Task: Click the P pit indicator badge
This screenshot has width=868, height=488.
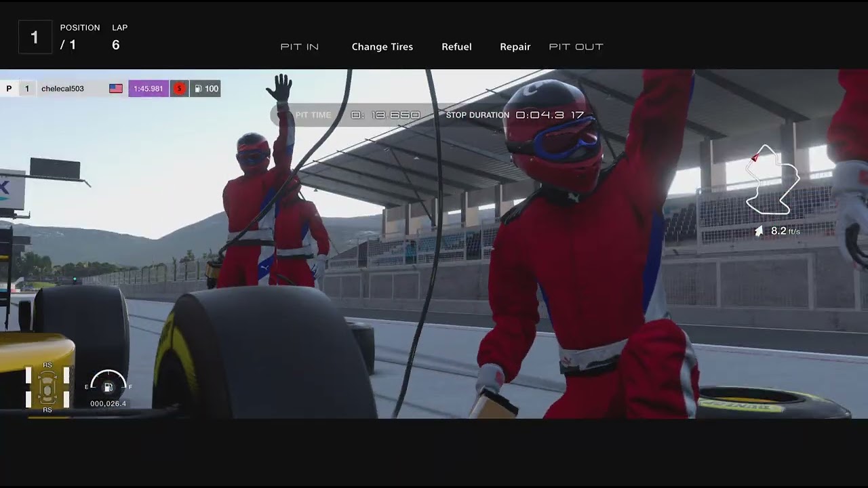Action: [9, 89]
